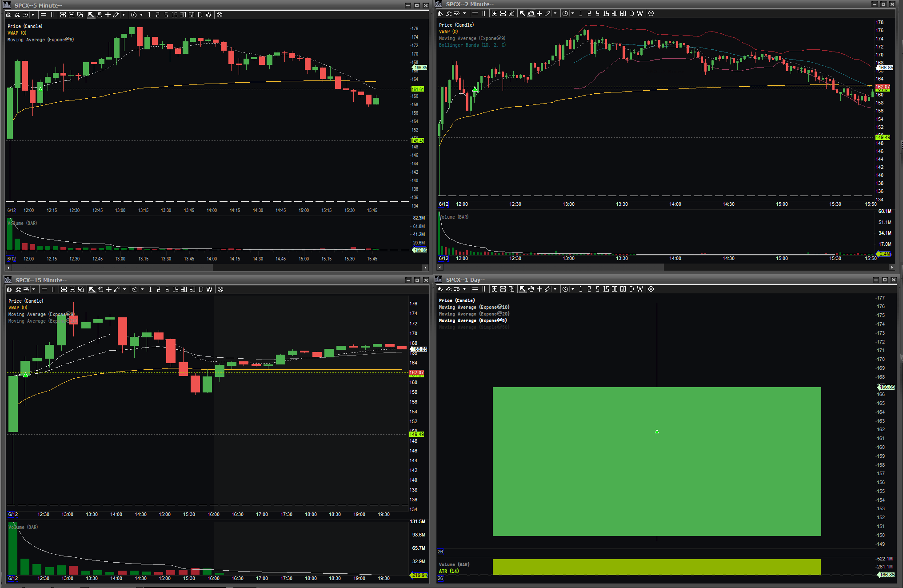Expand chart options dropdown in 1 Day toolbar
This screenshot has width=903, height=588.
(464, 289)
